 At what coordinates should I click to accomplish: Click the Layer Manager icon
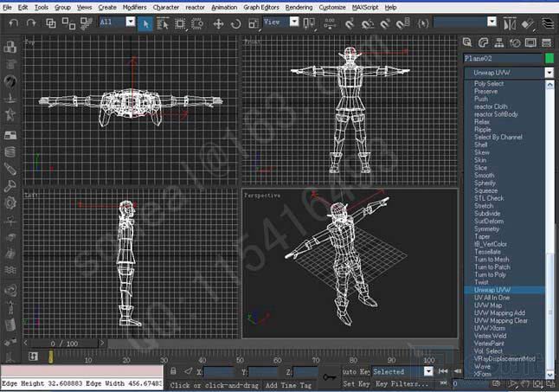[x=548, y=24]
